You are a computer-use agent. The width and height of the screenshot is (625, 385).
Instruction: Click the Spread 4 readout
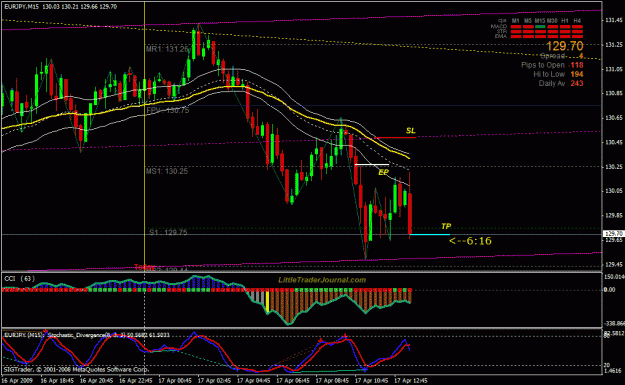(x=562, y=56)
